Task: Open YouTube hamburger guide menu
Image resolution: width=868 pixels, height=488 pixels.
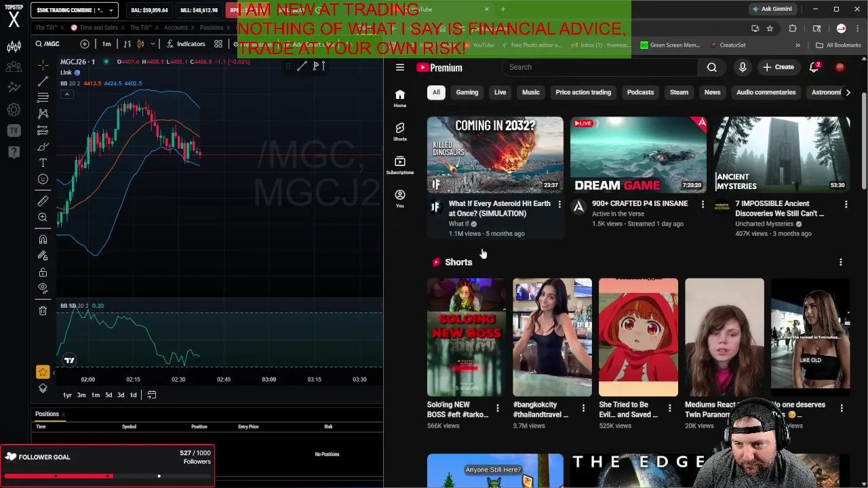Action: point(400,67)
